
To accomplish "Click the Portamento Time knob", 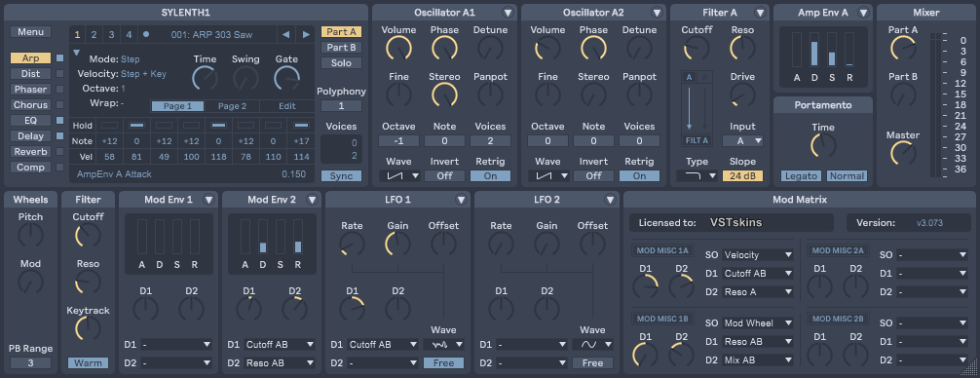I will [823, 145].
